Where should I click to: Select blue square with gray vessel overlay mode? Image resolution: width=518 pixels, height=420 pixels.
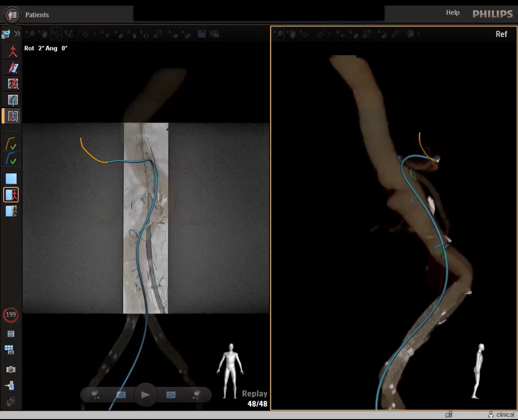[x=11, y=211]
